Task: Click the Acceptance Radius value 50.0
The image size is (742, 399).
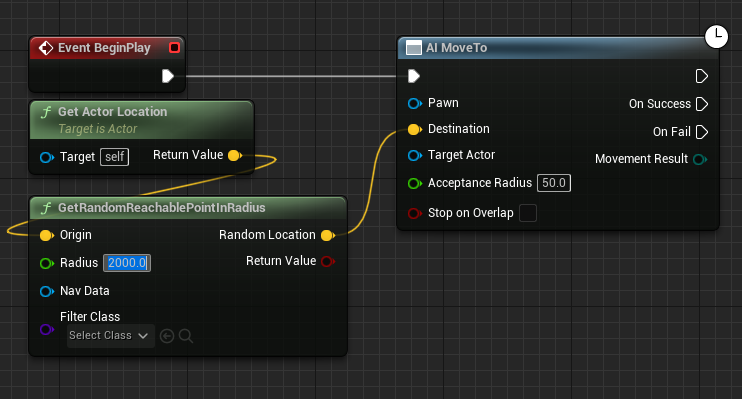Action: [x=554, y=183]
